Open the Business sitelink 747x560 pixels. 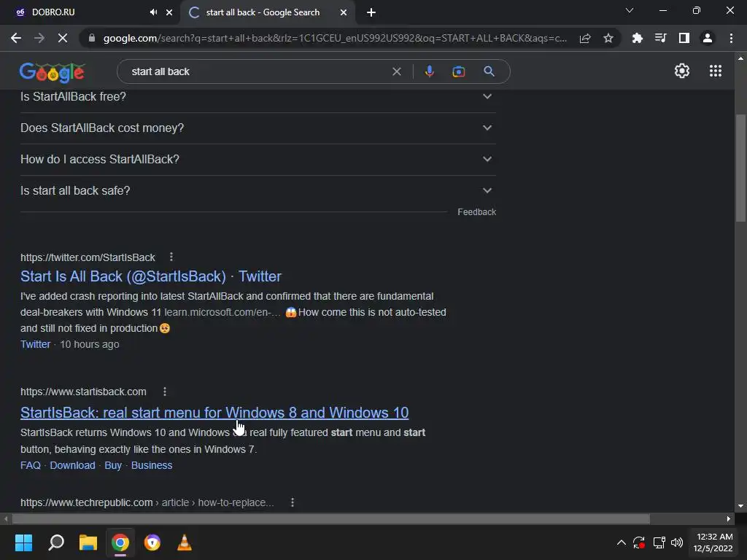click(x=152, y=465)
